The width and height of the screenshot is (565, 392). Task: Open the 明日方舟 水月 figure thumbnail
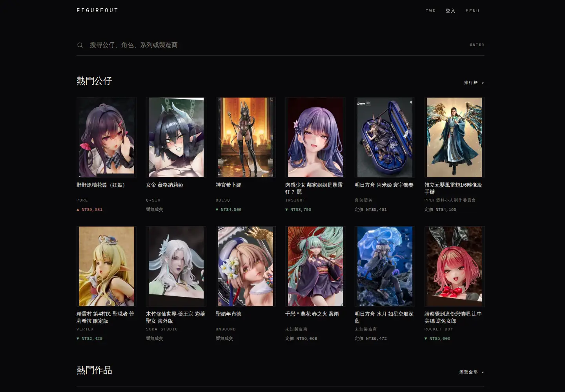point(385,266)
